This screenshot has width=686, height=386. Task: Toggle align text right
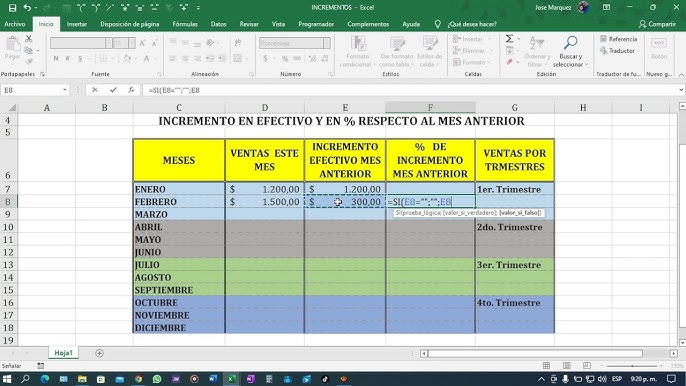[197, 58]
